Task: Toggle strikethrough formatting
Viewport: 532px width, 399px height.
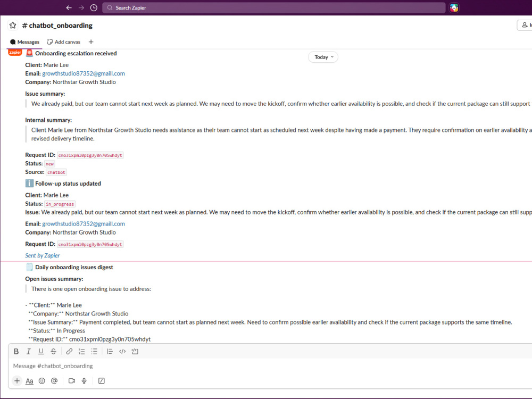Action: coord(53,352)
